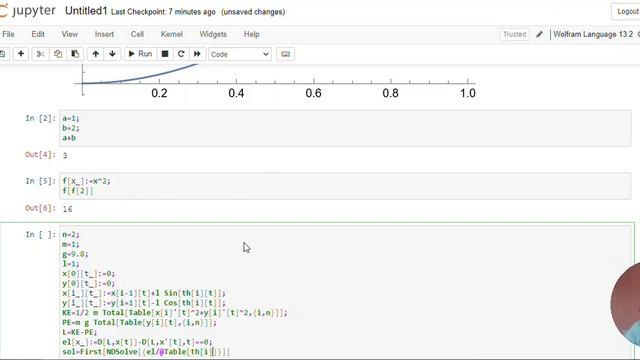Copy selected cells icon
The width and height of the screenshot is (640, 360).
coord(58,54)
